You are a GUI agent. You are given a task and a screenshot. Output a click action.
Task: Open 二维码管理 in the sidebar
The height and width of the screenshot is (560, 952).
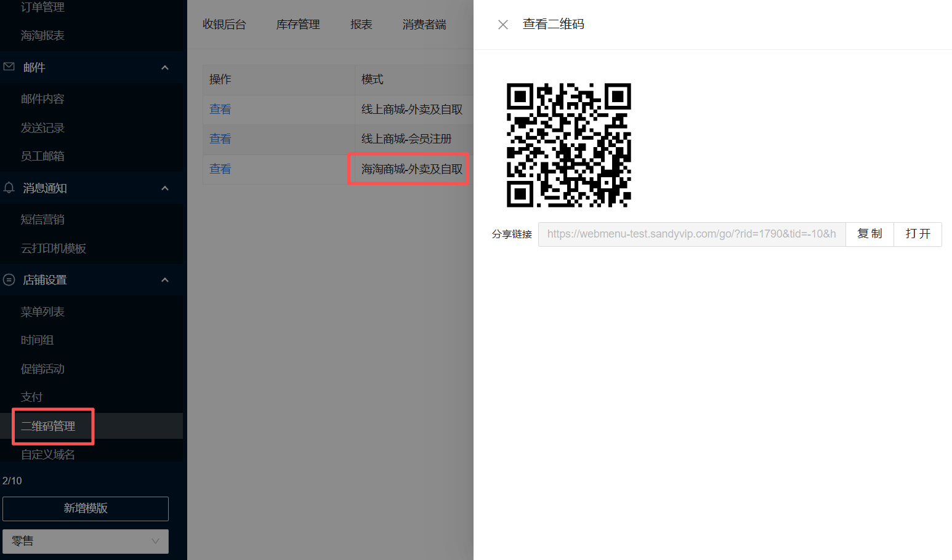pyautogui.click(x=48, y=426)
